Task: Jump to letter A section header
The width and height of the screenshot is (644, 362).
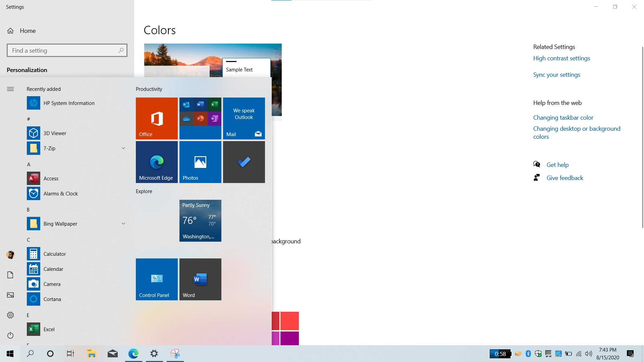Action: tap(29, 165)
